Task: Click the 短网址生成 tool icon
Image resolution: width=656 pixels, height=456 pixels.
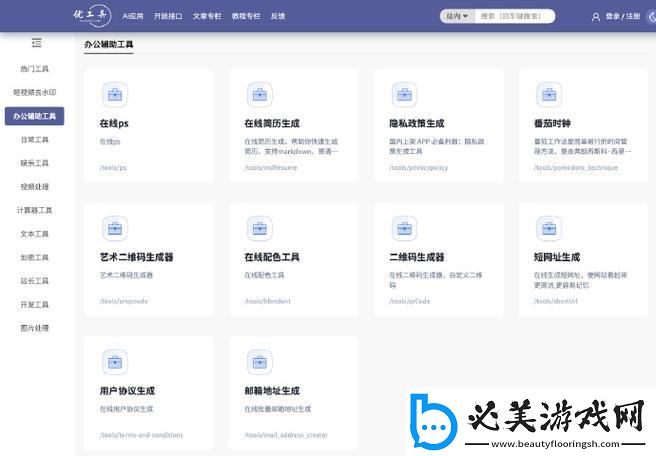Action: coord(549,228)
